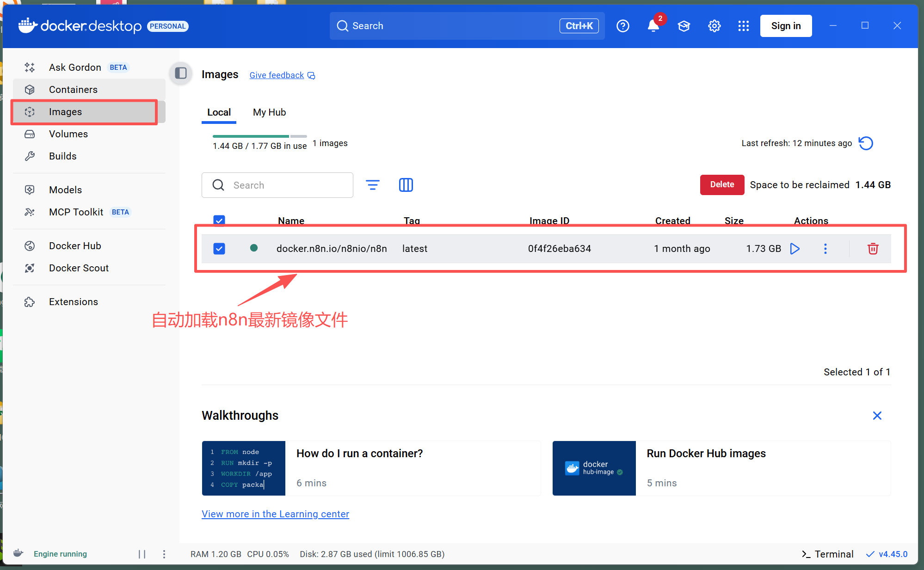Open Docker settings gear
The width and height of the screenshot is (924, 570).
[714, 26]
